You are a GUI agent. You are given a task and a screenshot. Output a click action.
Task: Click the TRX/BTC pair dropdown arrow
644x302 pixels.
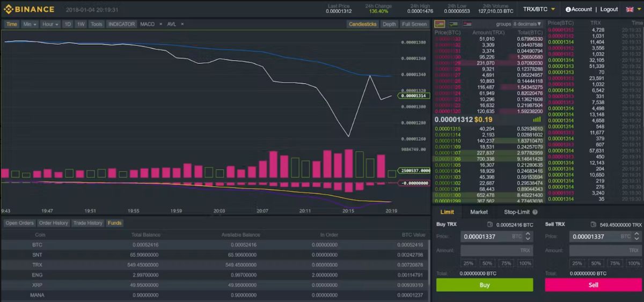click(553, 10)
